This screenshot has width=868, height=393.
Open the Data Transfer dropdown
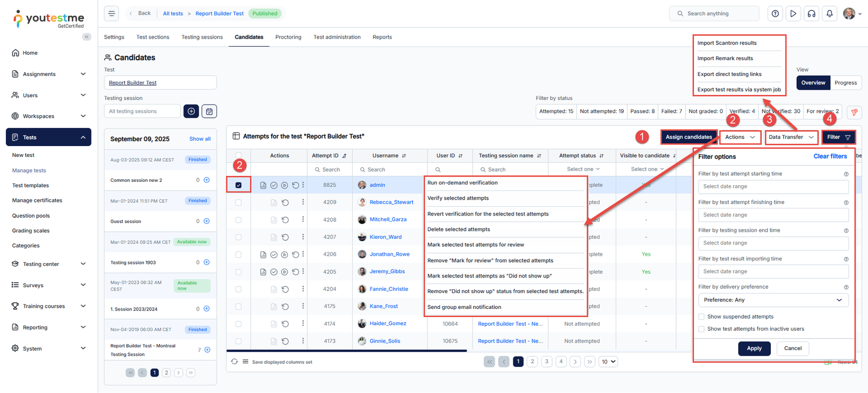pos(791,137)
